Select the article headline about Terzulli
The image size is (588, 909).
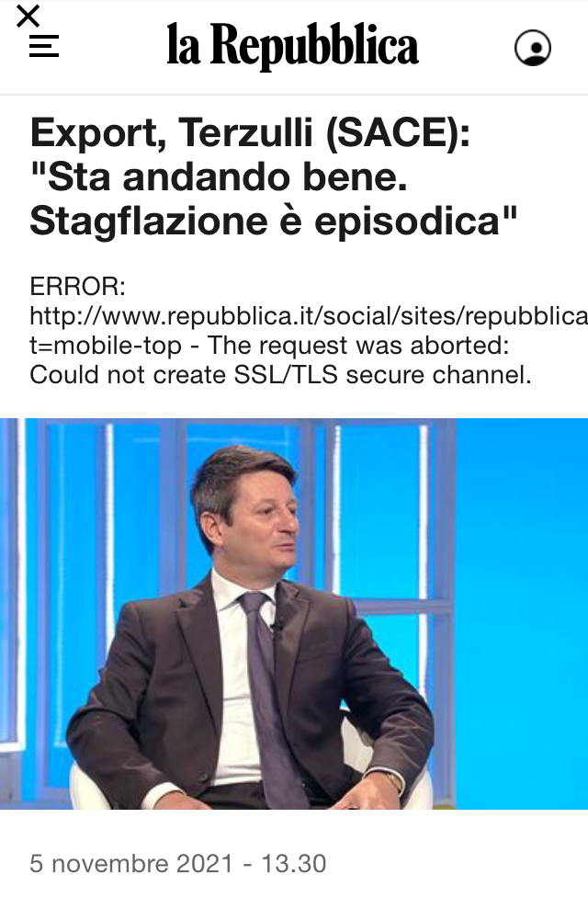[274, 176]
